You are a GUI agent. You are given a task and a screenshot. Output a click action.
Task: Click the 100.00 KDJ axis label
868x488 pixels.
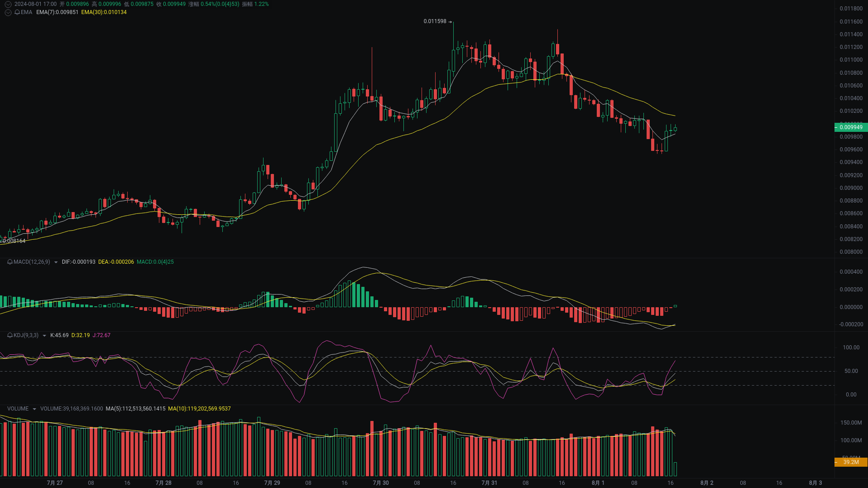(x=851, y=348)
